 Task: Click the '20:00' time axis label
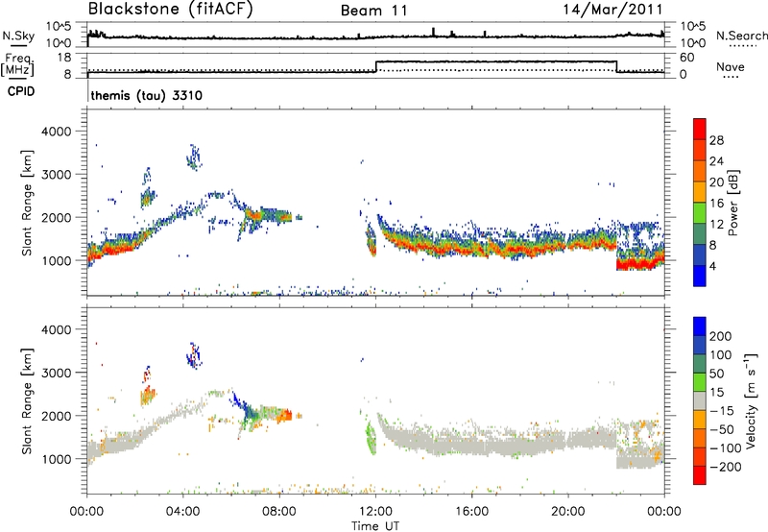pyautogui.click(x=567, y=512)
